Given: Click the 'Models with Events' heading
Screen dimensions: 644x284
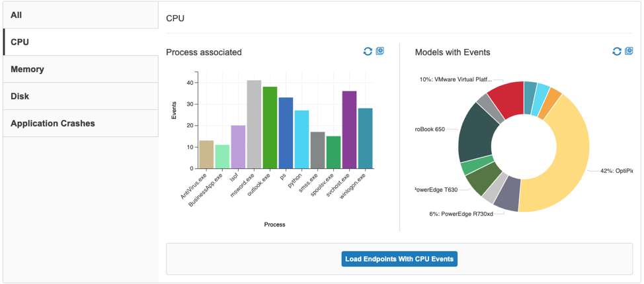Looking at the screenshot, I should pos(453,52).
